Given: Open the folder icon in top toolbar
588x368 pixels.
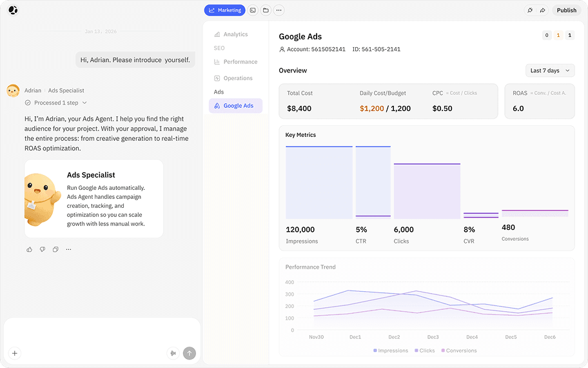Looking at the screenshot, I should 266,10.
